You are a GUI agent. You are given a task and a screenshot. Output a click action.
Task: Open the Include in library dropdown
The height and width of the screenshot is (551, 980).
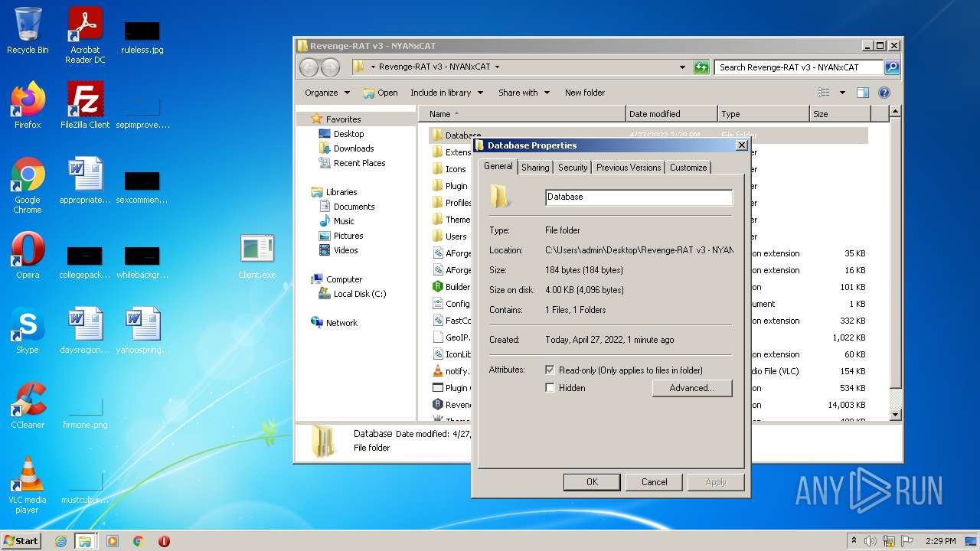pyautogui.click(x=446, y=93)
